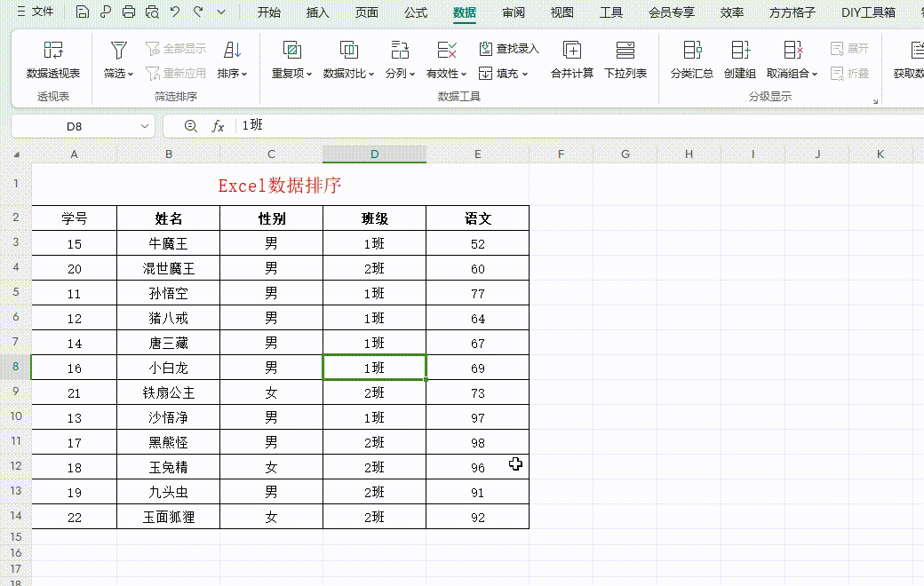
Task: Open the Name Box dropdown arrow
Action: click(144, 126)
